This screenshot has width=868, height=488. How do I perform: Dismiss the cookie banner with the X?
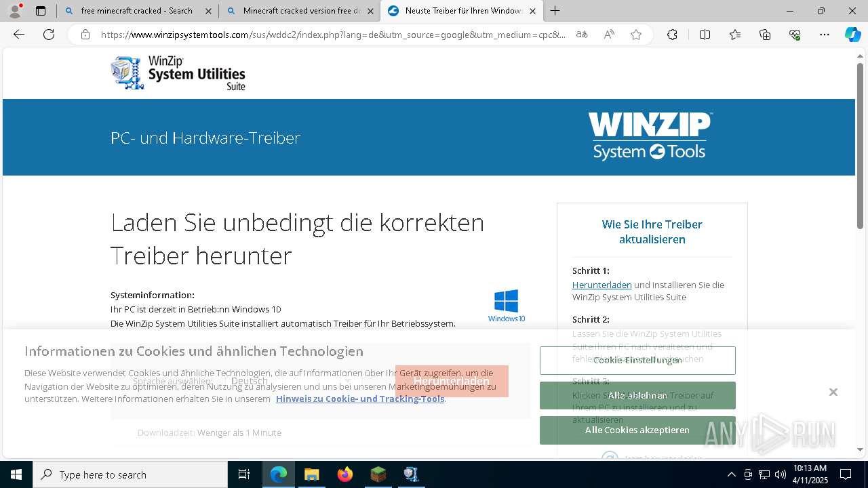[833, 392]
